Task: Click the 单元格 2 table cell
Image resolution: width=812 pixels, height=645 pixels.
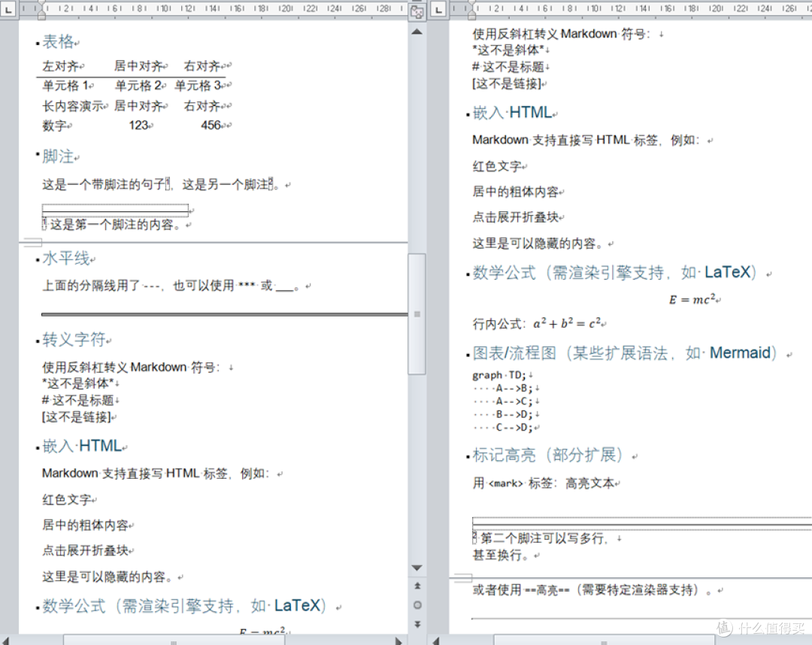Action: tap(138, 86)
